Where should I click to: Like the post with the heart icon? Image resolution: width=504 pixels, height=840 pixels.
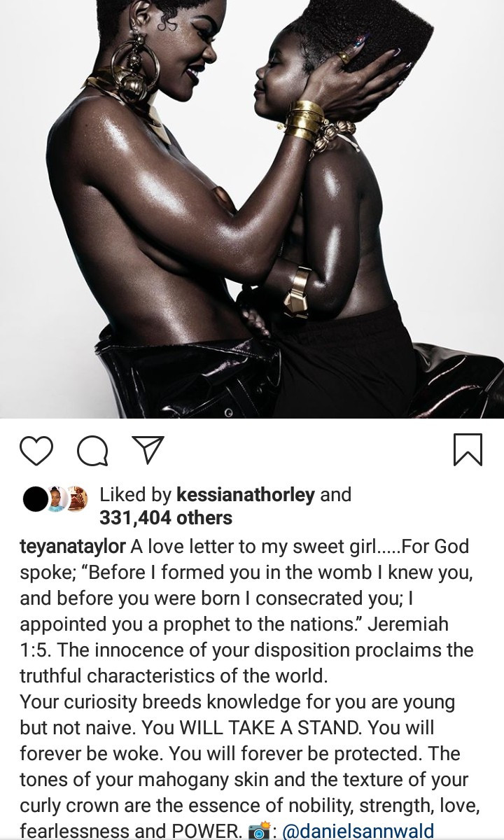click(36, 450)
